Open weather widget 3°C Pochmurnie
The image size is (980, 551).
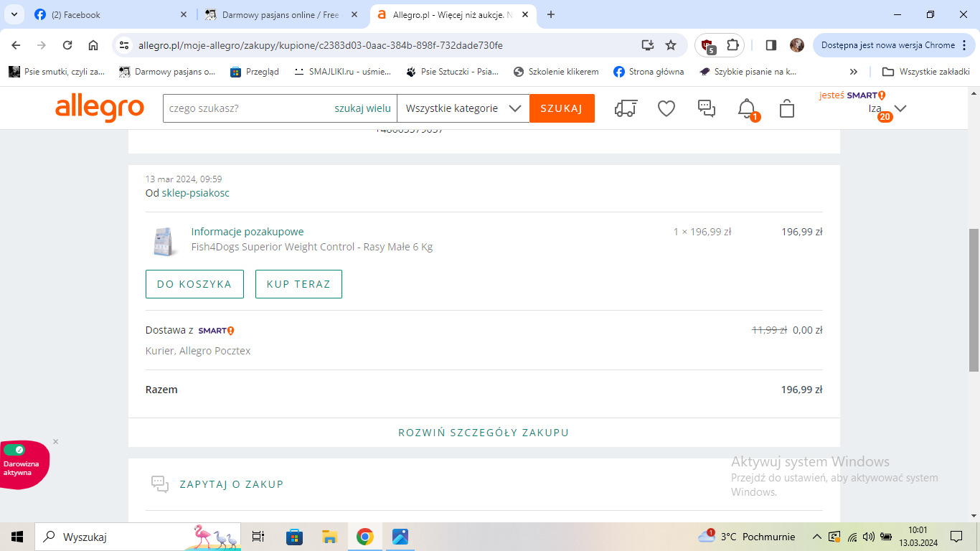747,537
